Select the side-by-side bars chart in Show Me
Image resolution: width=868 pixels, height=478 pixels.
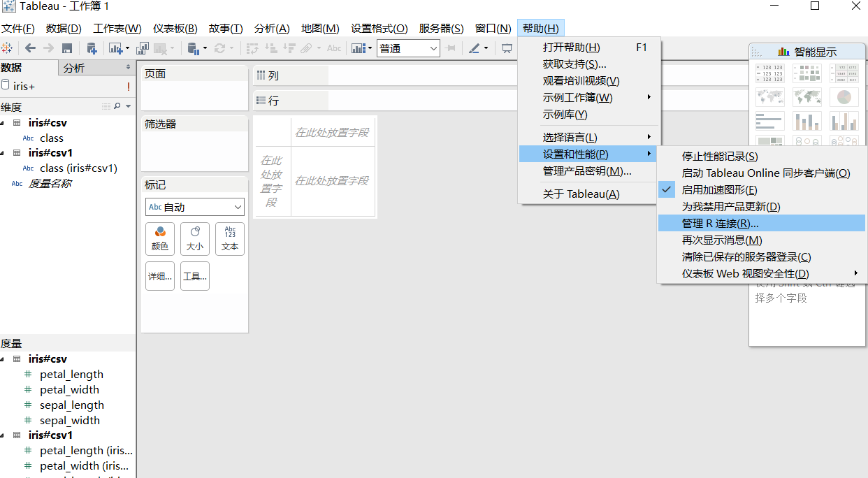(x=844, y=121)
